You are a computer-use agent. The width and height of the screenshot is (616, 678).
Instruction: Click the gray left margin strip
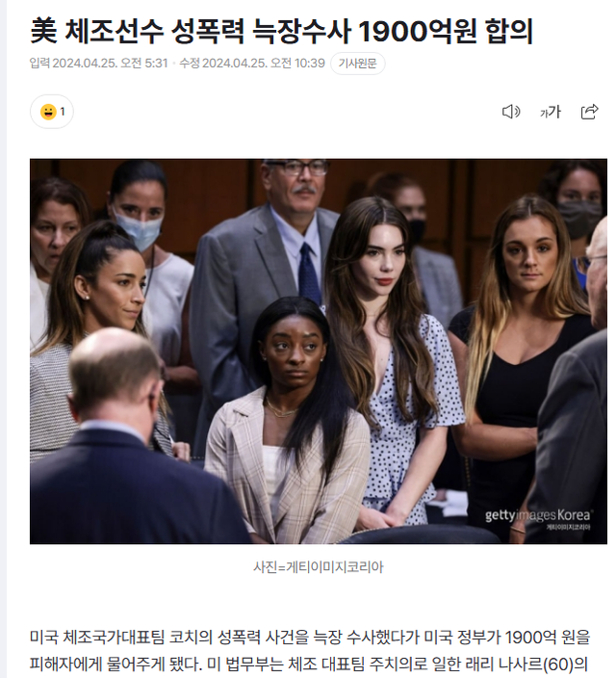pyautogui.click(x=3, y=339)
